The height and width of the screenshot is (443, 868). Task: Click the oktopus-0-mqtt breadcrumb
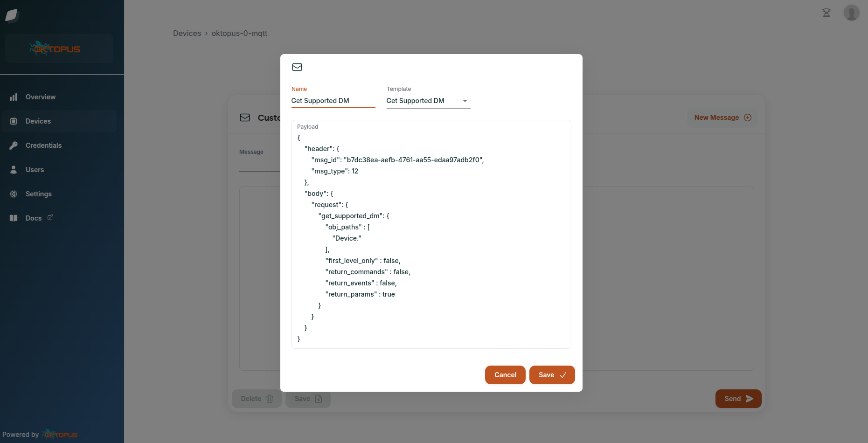tap(239, 33)
